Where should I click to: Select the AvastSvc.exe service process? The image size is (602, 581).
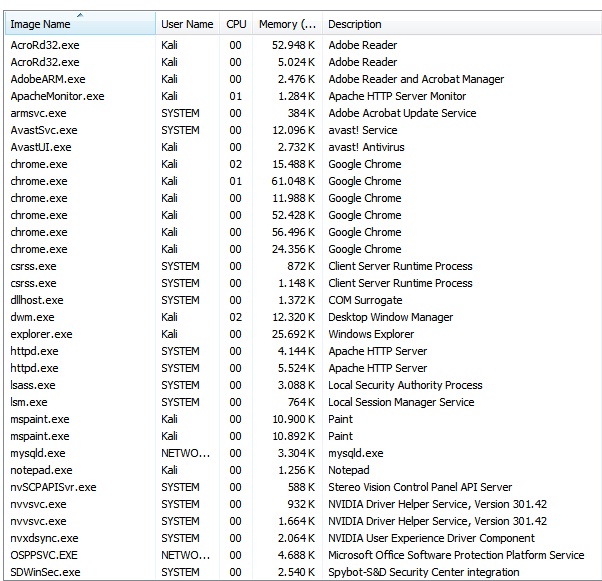coord(43,130)
